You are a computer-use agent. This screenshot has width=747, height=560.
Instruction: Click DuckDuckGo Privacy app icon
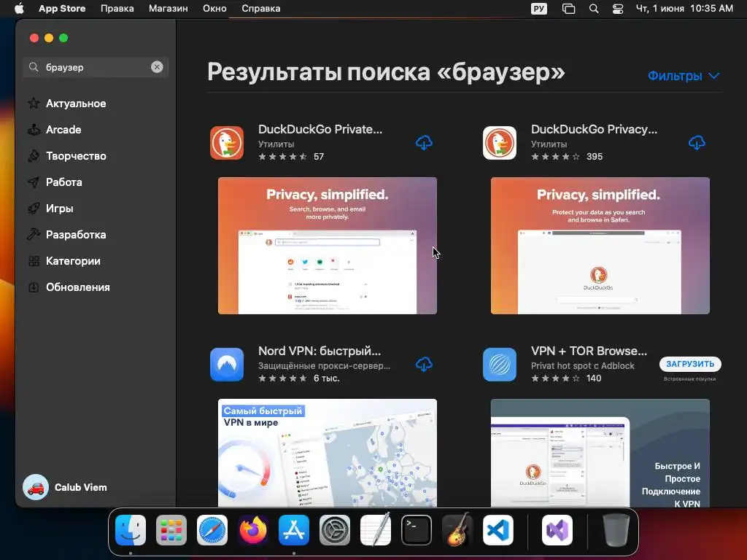(x=499, y=143)
